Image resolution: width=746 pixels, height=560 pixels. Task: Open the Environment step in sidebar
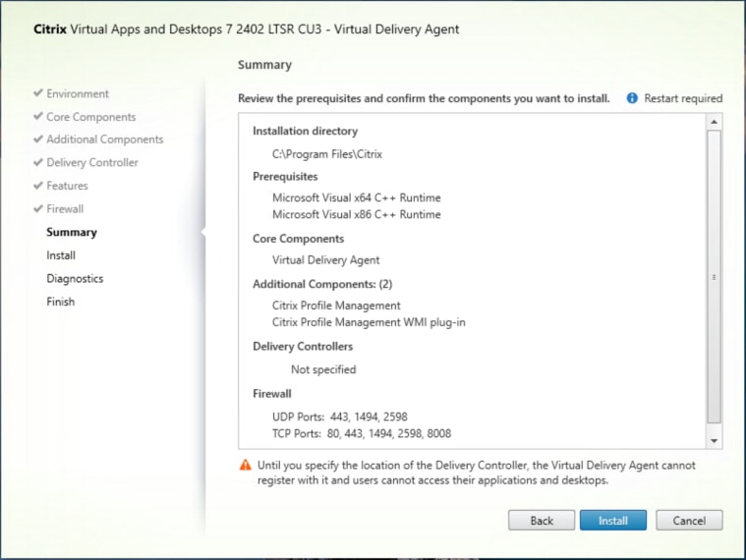tap(78, 93)
